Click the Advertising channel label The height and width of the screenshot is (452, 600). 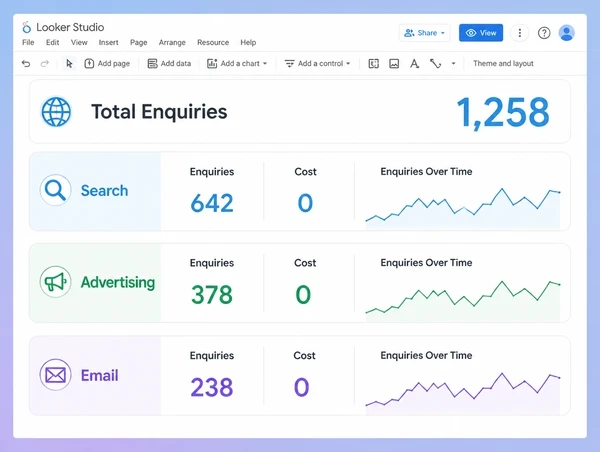pos(118,282)
